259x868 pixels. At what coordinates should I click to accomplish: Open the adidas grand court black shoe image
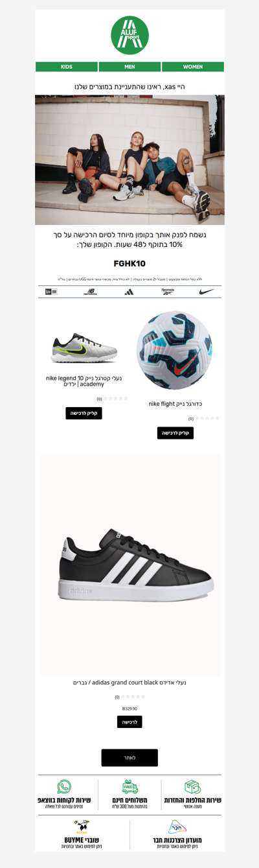[129, 564]
